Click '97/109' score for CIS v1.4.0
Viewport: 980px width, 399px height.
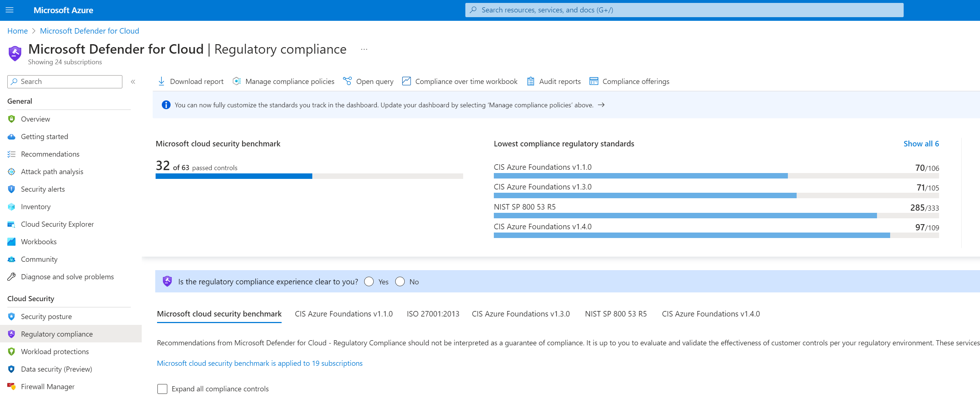(x=927, y=227)
